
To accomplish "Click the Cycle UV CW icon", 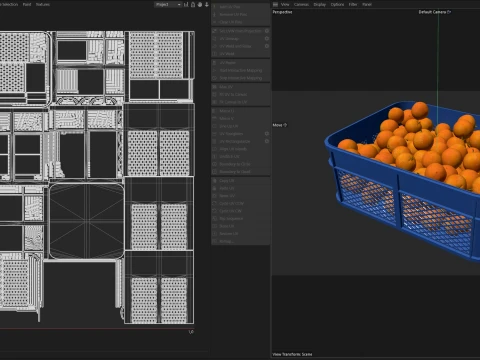I will point(215,211).
